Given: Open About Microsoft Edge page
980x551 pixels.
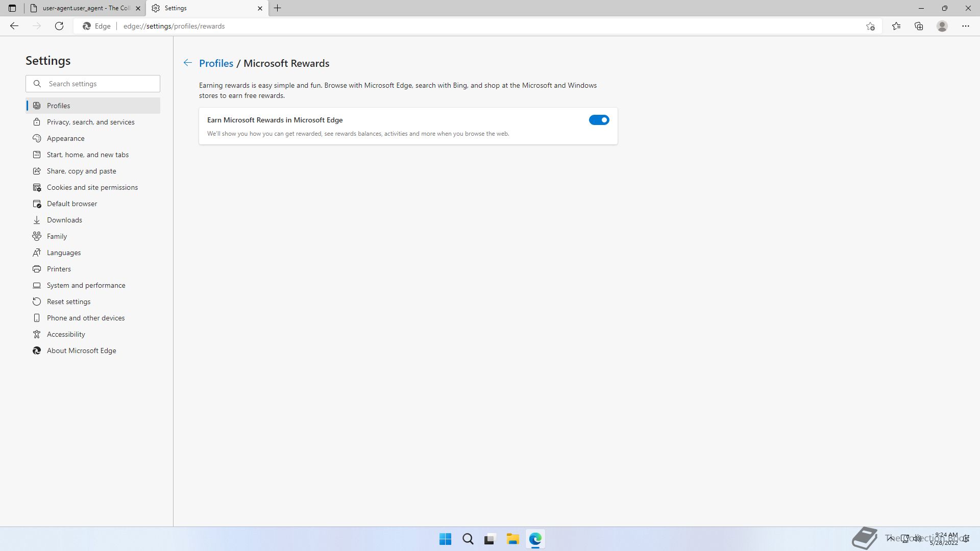Looking at the screenshot, I should pos(81,350).
